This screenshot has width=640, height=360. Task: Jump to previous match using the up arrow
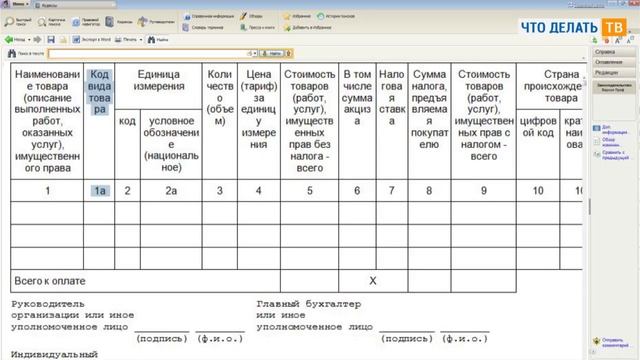click(x=289, y=53)
